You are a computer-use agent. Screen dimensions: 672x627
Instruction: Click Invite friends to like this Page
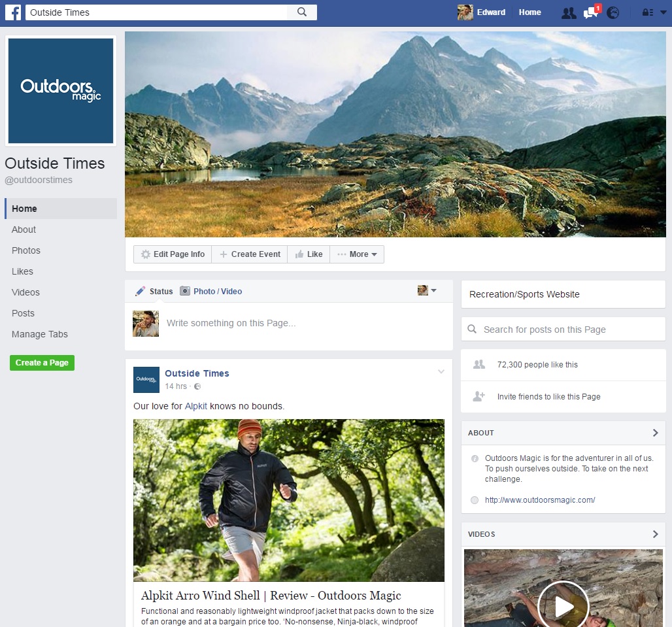point(548,396)
